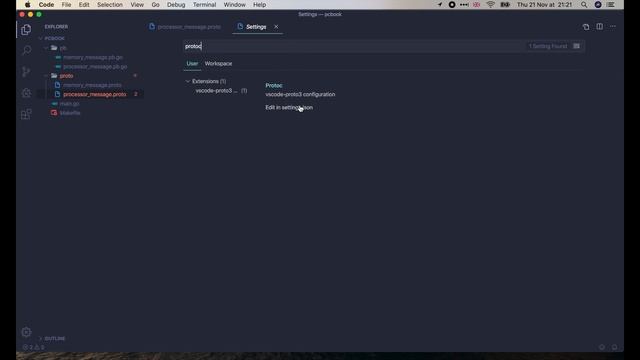Click the notifications bell in status bar
The image size is (640, 360).
tap(614, 347)
